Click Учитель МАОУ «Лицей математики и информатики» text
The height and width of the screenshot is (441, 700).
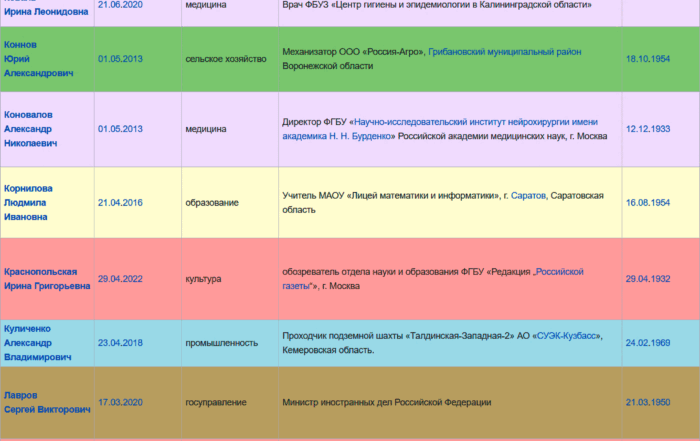pos(391,196)
